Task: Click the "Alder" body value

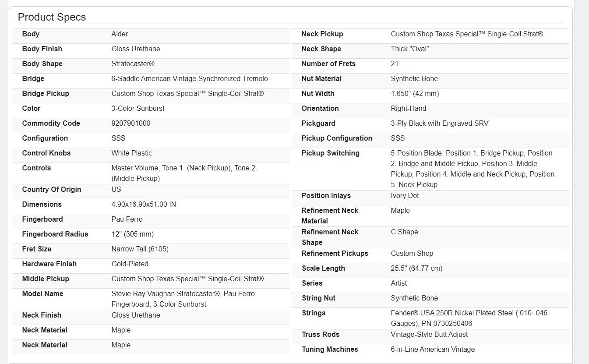Action: click(x=120, y=34)
